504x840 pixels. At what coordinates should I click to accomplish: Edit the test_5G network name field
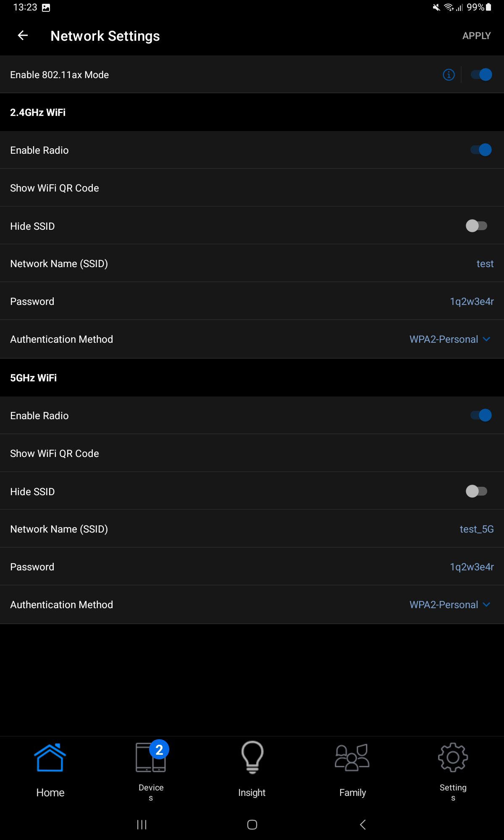tap(476, 529)
